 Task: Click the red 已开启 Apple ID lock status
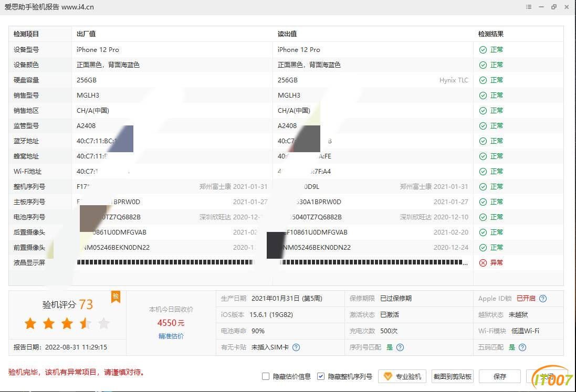526,299
